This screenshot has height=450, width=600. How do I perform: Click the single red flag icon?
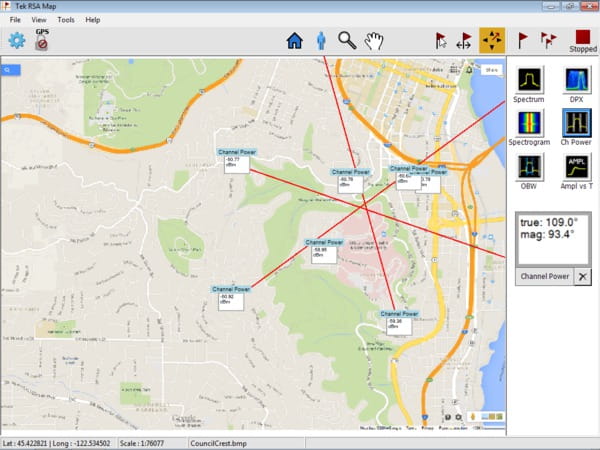point(523,40)
